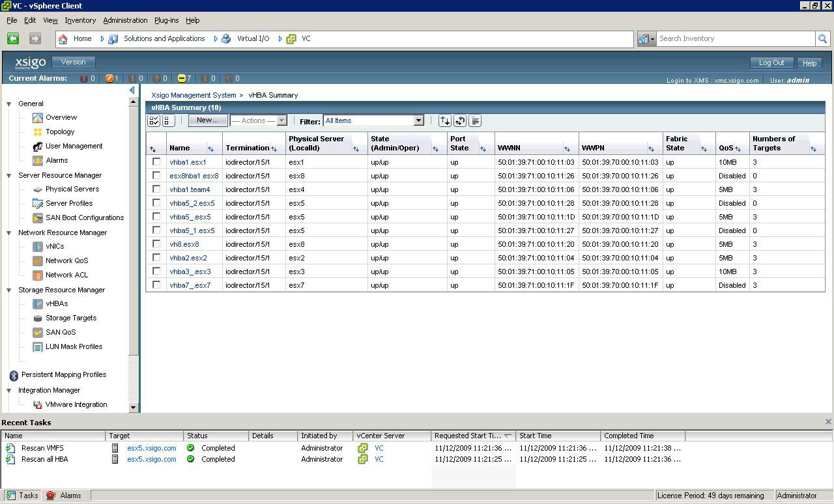This screenshot has height=504, width=834.
Task: Open the vHBAs icon
Action: [38, 304]
